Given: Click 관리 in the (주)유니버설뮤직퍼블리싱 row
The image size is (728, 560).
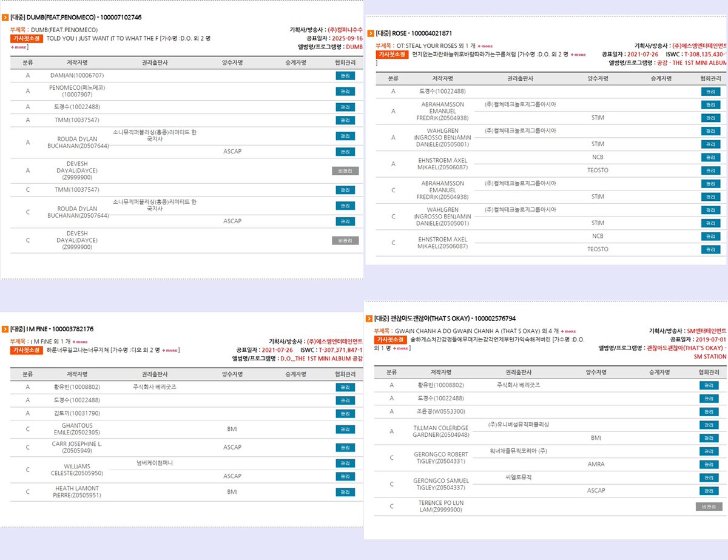Looking at the screenshot, I should [x=709, y=425].
